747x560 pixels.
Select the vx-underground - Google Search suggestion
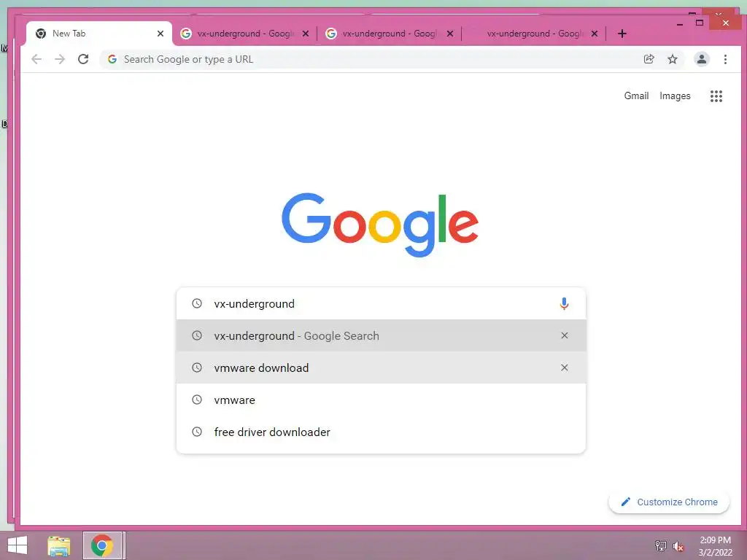tap(381, 335)
